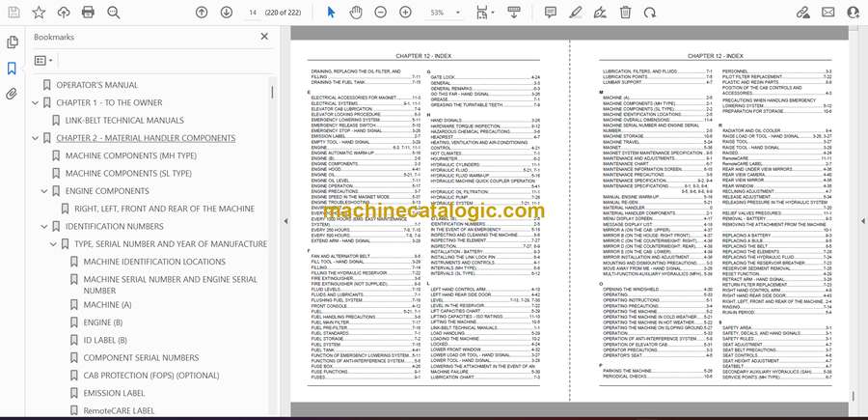Viewport: 868px width, 420px height.
Task: Open MACHINE SERIAL NUMBER AND ENGINE SERIAL bookmark
Action: (171, 285)
